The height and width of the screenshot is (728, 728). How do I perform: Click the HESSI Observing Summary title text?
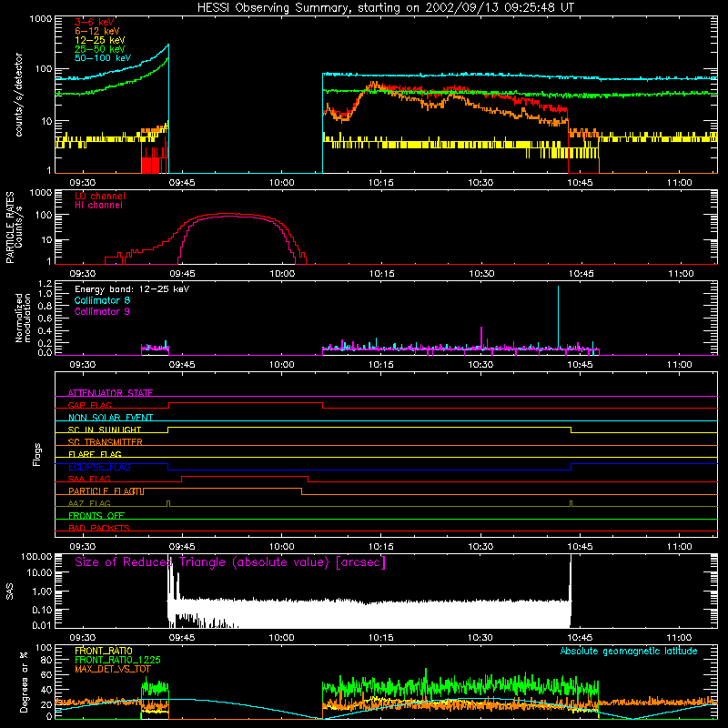tap(385, 8)
